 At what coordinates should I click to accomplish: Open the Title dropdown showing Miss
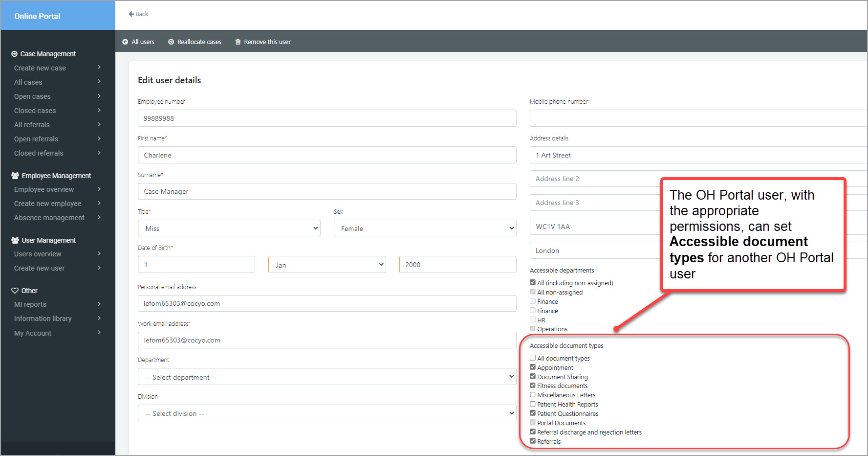229,228
